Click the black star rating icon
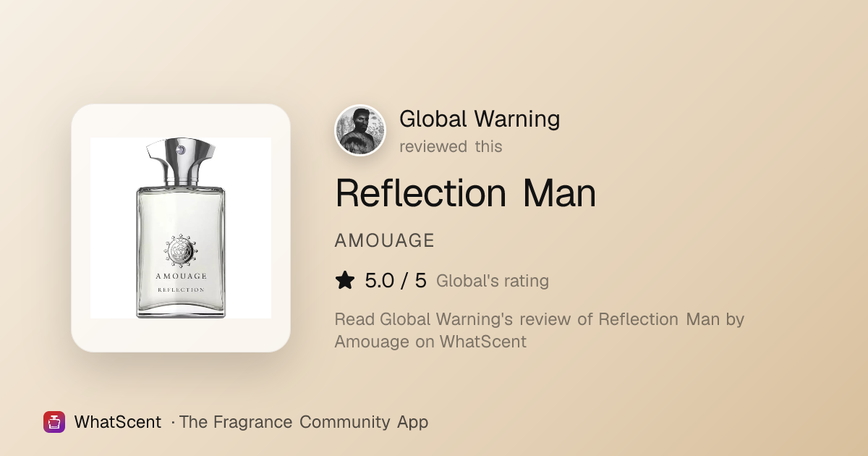Screen dimensions: 868x456 coord(345,281)
